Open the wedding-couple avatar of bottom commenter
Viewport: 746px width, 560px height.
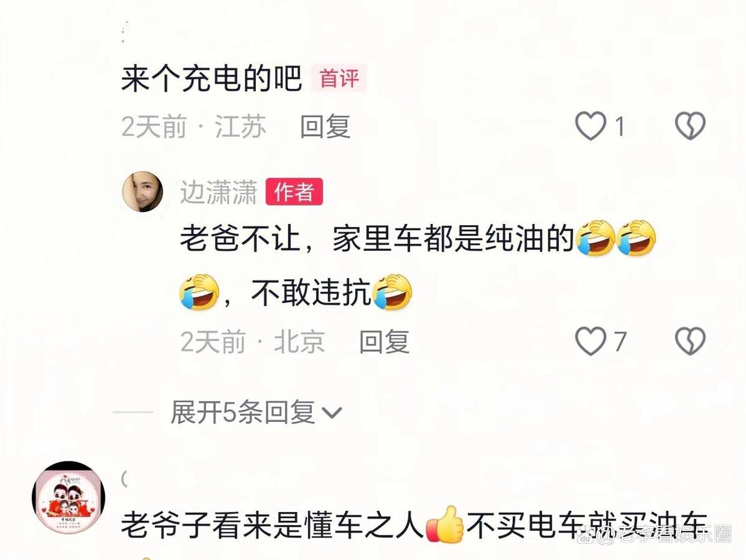click(x=68, y=497)
